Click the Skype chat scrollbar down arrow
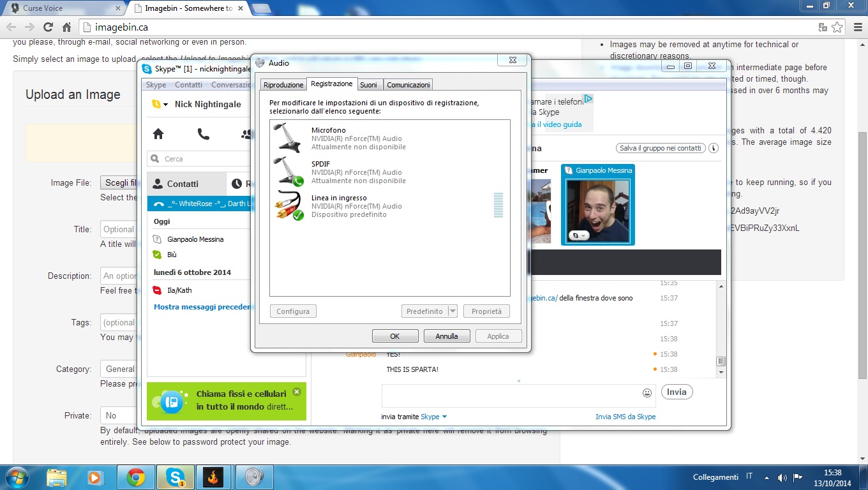This screenshot has height=490, width=868. point(721,372)
